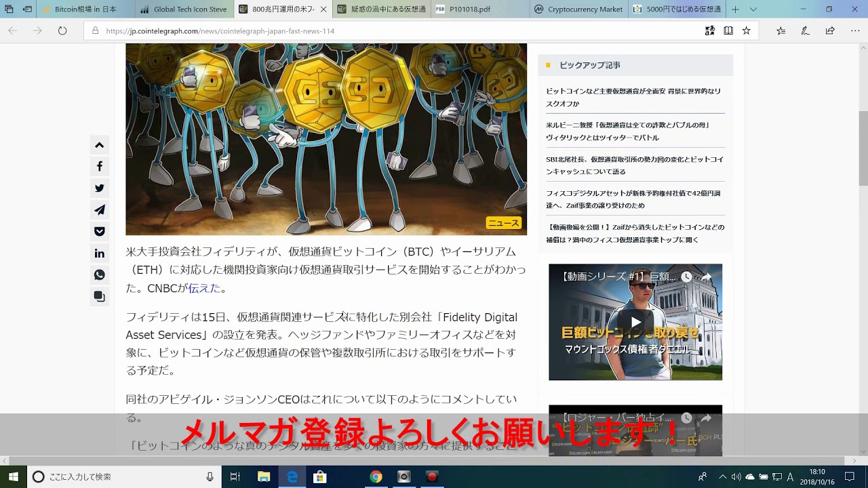Open Google Chrome from the taskbar
This screenshot has width=868, height=488.
pos(376,476)
